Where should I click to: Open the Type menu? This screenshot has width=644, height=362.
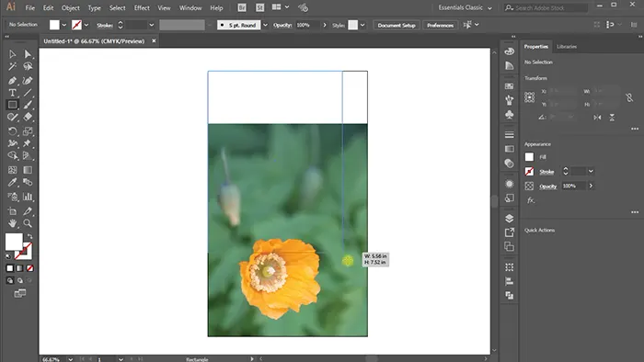click(x=94, y=7)
